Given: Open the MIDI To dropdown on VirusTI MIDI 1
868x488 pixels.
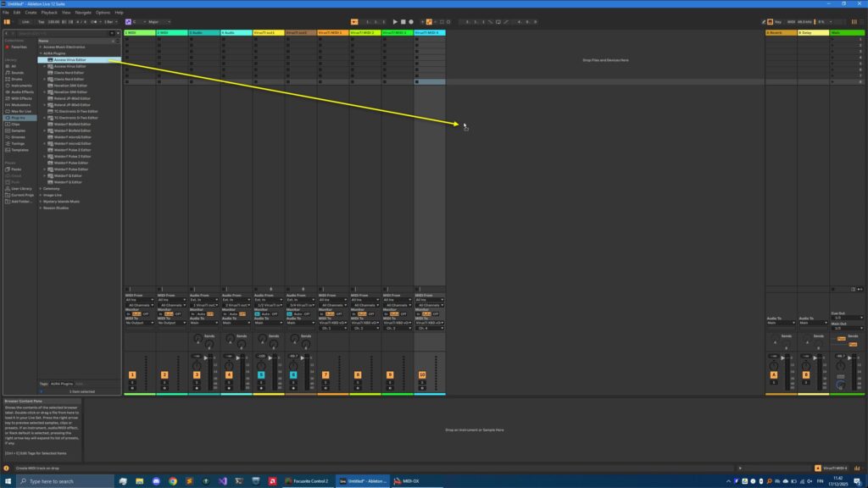Looking at the screenshot, I should tap(331, 322).
